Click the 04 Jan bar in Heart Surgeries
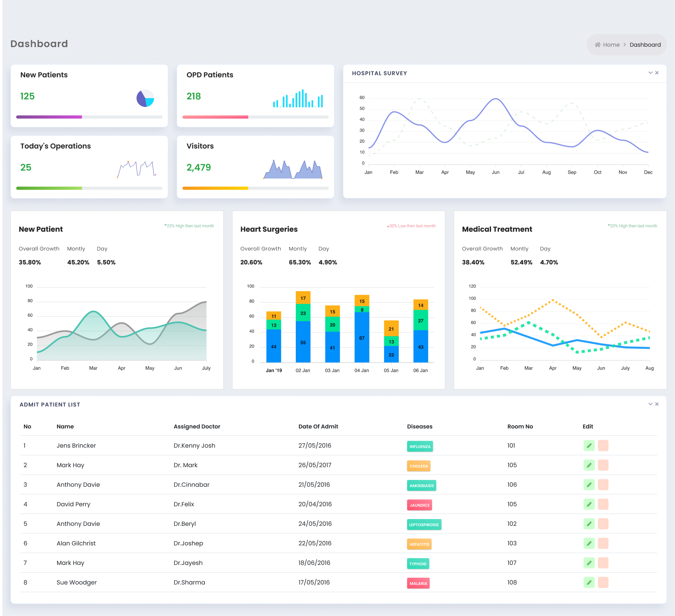Screen dimensions: 675x616 pos(362,329)
